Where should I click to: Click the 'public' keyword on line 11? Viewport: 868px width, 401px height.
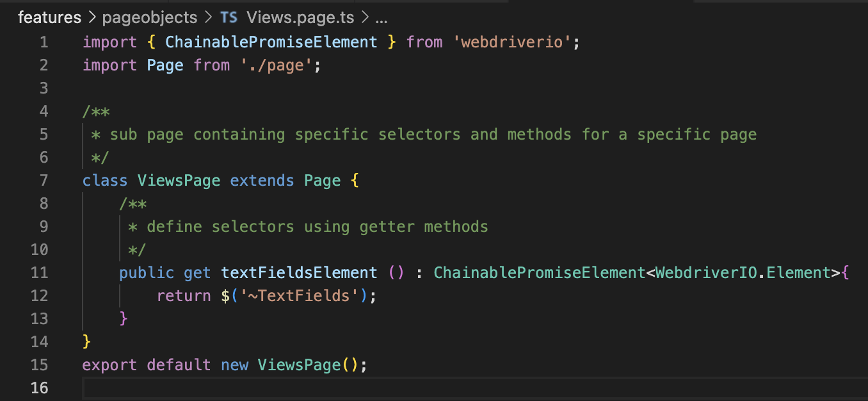[147, 273]
